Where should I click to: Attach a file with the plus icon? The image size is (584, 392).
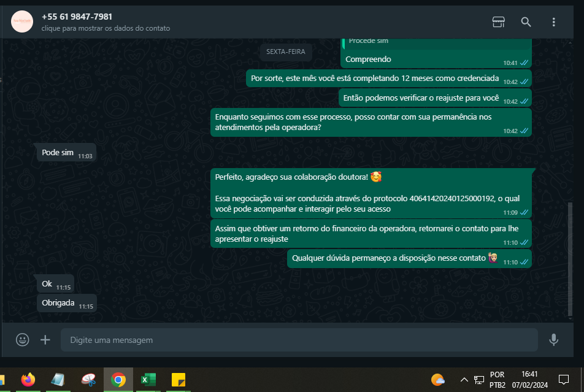(x=45, y=340)
